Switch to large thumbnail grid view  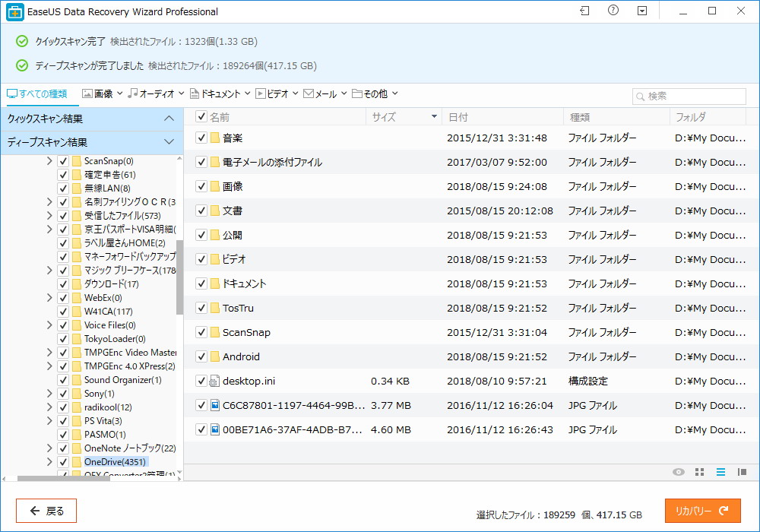[x=699, y=472]
